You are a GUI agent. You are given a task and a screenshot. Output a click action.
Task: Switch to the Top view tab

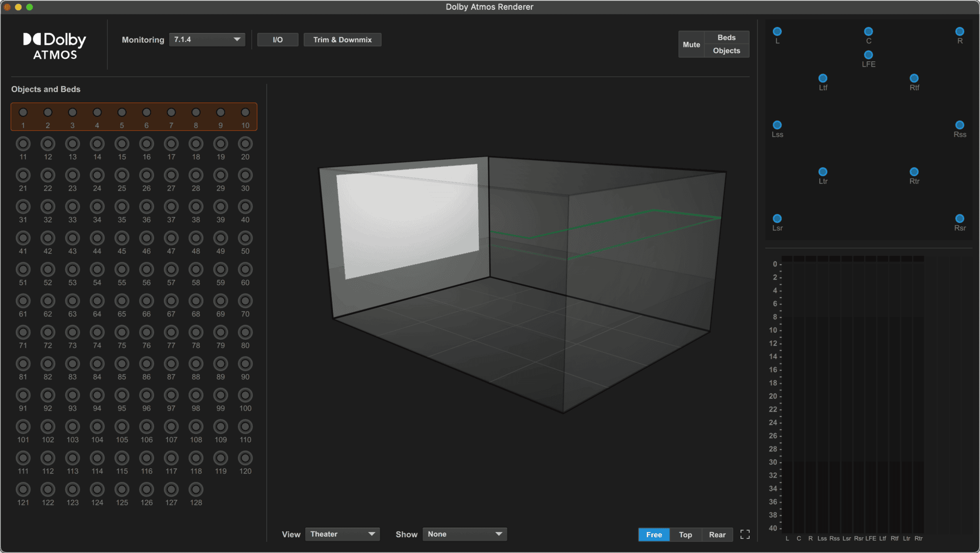685,535
